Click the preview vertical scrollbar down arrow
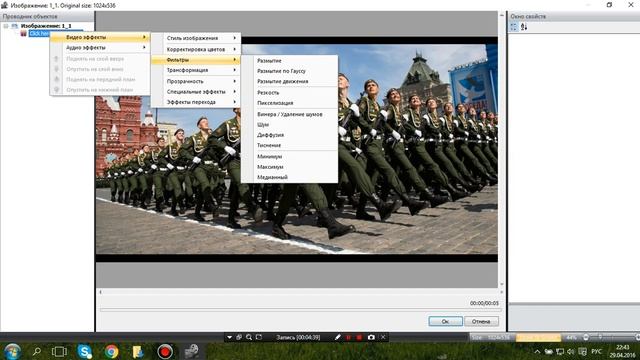Screen dimensions: 640x360 502,284
